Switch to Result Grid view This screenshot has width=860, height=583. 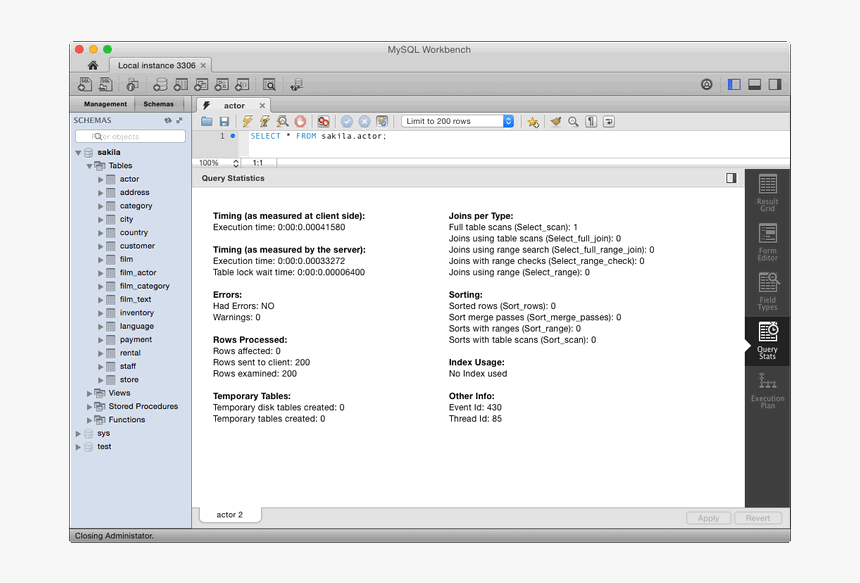pyautogui.click(x=767, y=193)
